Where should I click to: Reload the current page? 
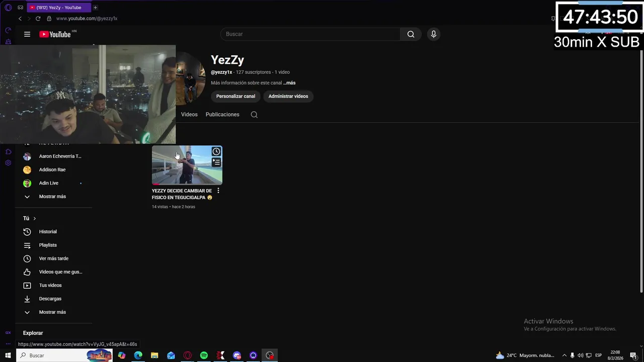[38, 19]
